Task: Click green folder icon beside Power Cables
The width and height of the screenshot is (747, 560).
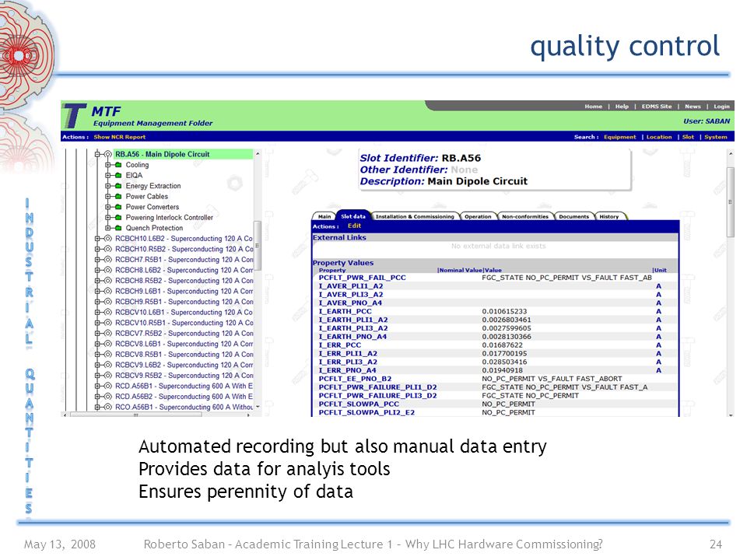Action: (118, 196)
